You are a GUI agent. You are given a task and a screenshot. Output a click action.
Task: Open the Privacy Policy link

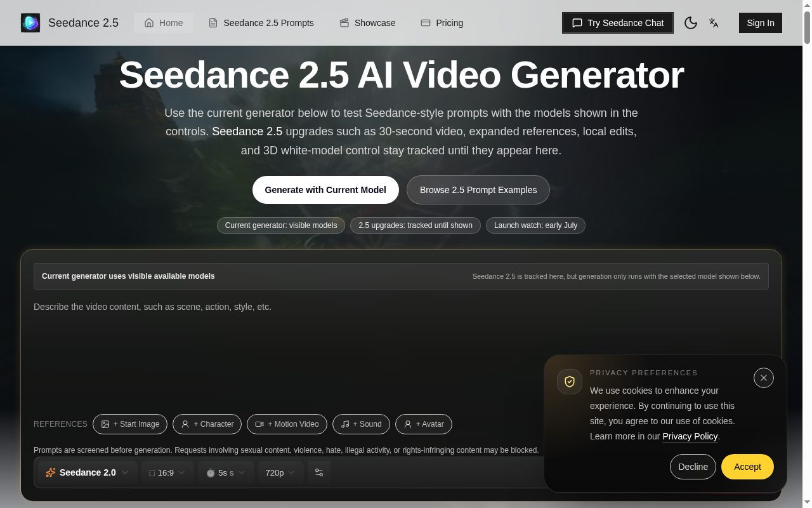[690, 436]
